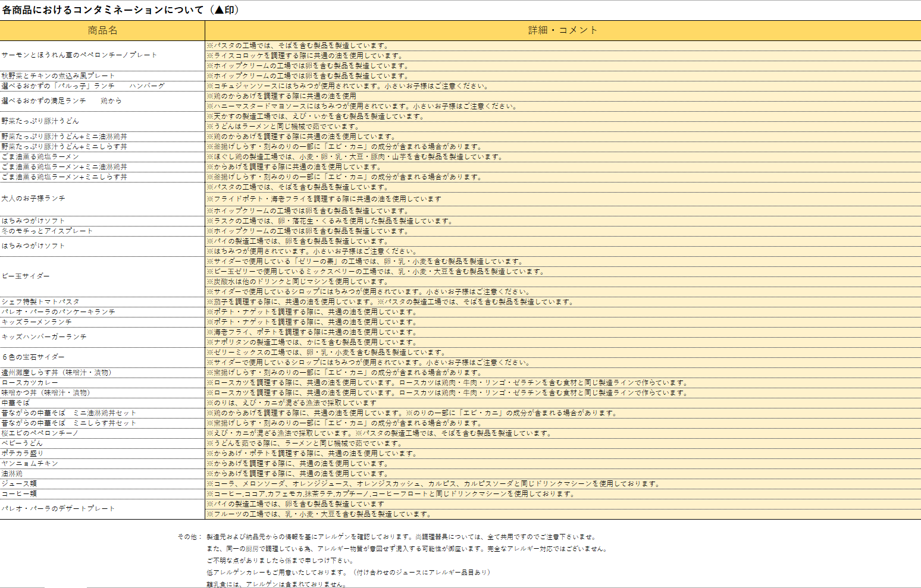Click the 商品名 column header

click(x=102, y=30)
